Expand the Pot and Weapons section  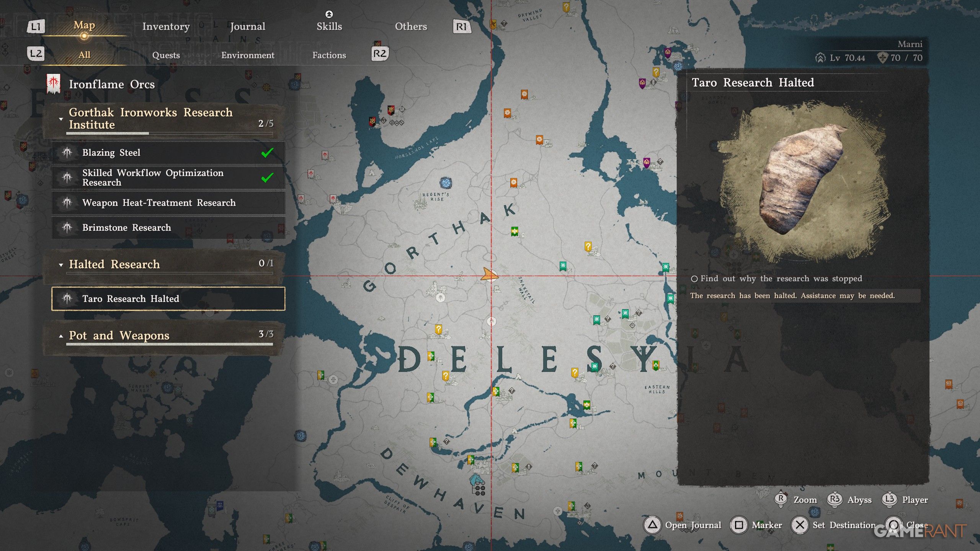point(61,336)
